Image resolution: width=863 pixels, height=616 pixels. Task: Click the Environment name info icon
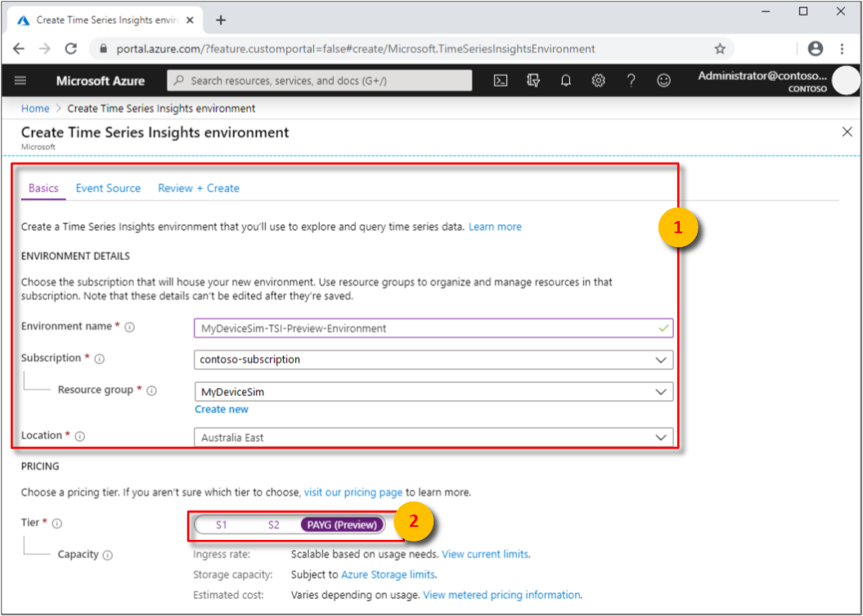click(x=130, y=327)
